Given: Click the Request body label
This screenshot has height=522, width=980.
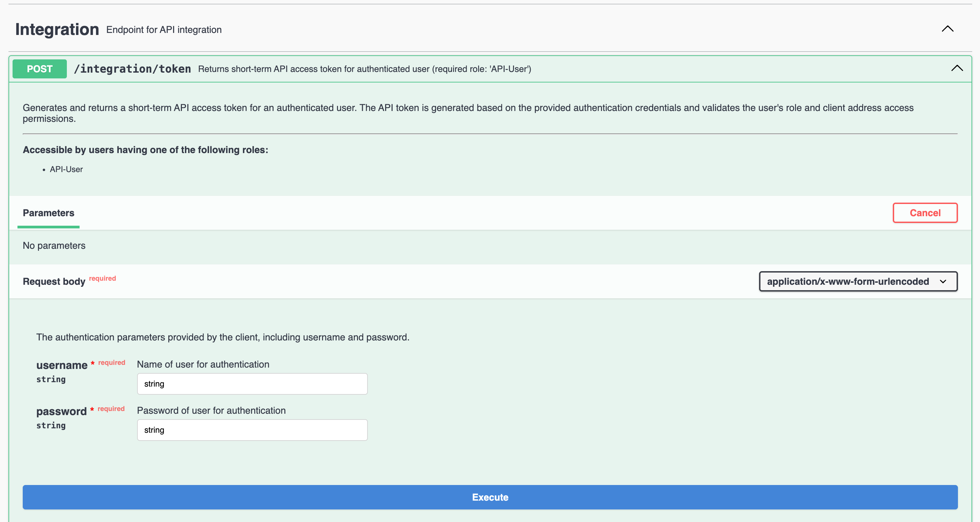Looking at the screenshot, I should coord(54,282).
